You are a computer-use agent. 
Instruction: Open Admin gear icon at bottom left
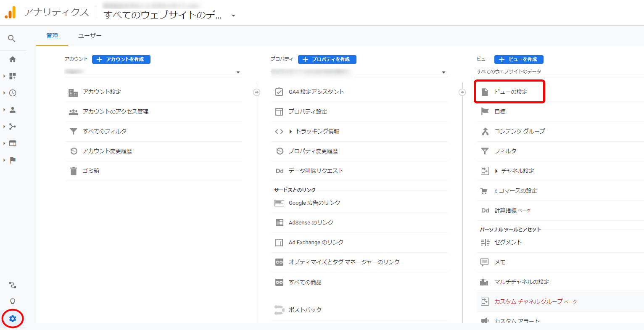(x=13, y=319)
